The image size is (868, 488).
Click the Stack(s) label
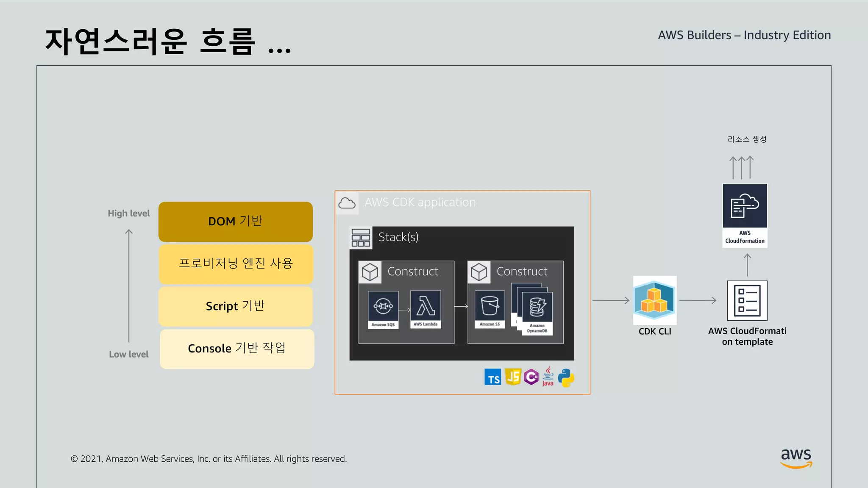pyautogui.click(x=398, y=237)
